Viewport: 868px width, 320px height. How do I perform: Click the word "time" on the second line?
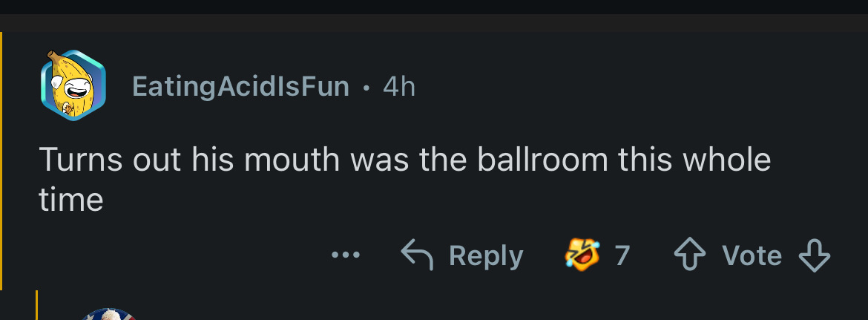click(x=70, y=200)
